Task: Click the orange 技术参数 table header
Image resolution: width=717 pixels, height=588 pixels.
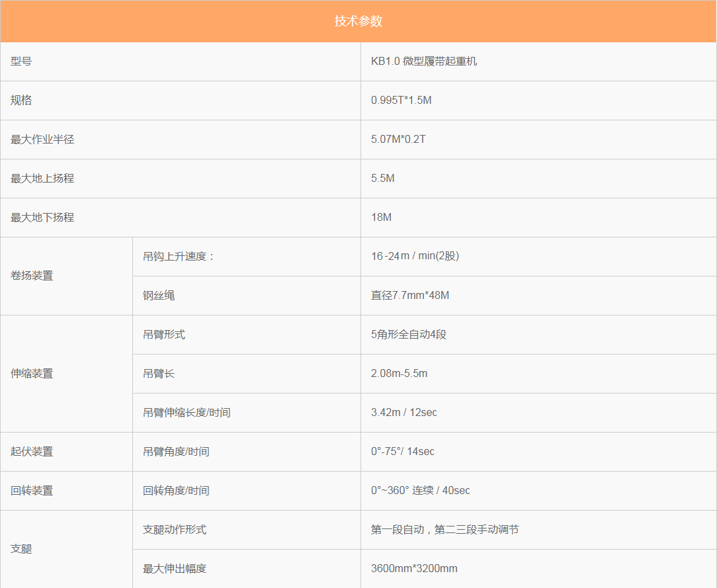Action: [358, 21]
